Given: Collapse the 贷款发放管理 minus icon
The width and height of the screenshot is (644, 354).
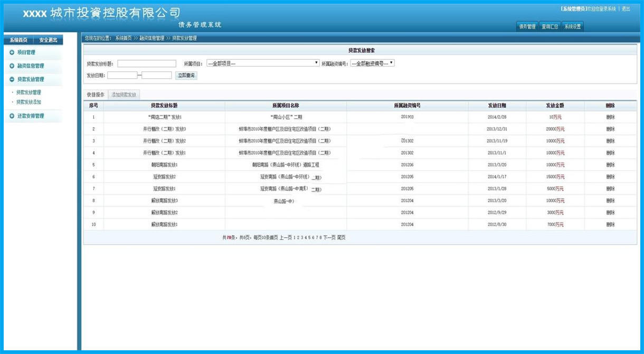Looking at the screenshot, I should (x=12, y=79).
